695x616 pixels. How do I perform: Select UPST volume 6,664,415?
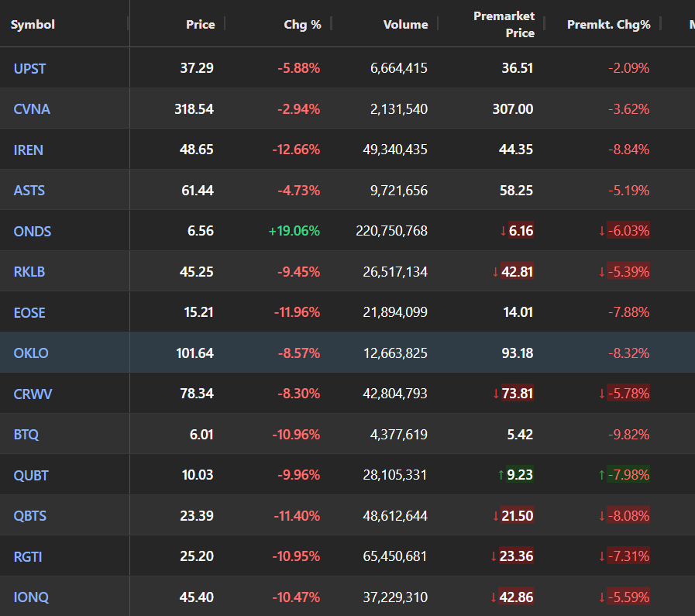(x=399, y=68)
